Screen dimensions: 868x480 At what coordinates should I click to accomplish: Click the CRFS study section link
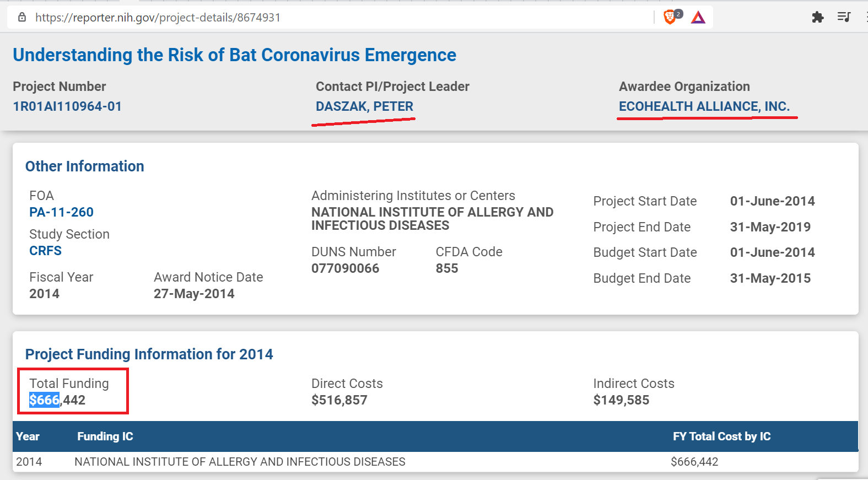point(45,251)
